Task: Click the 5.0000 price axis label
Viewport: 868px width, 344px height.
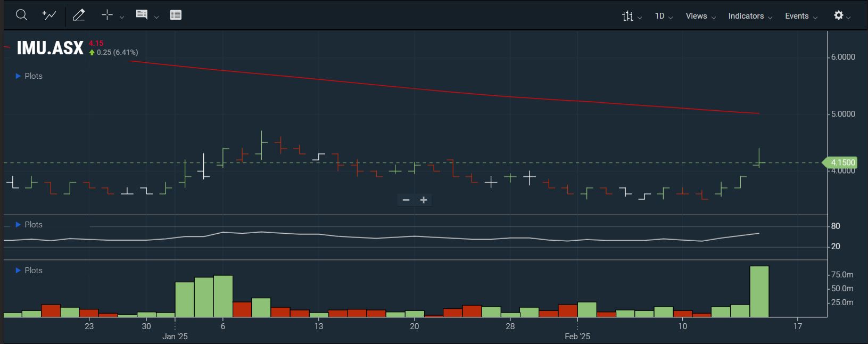Action: pyautogui.click(x=843, y=114)
